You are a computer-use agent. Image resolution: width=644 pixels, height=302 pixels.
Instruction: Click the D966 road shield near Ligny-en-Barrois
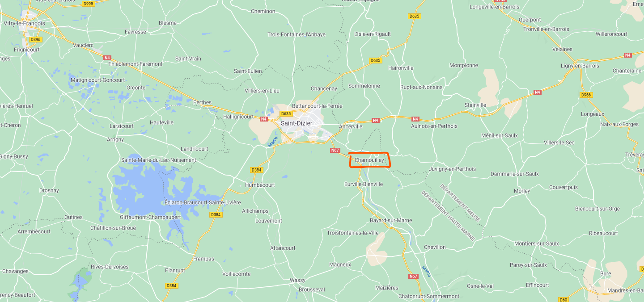pos(586,95)
